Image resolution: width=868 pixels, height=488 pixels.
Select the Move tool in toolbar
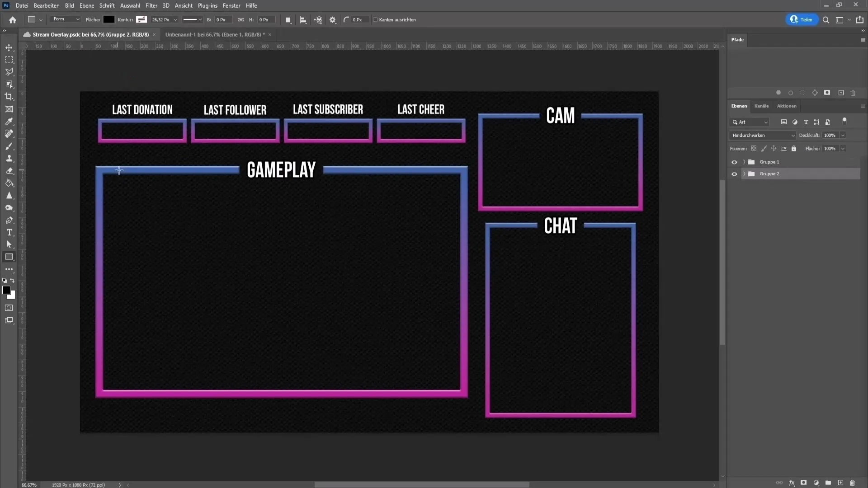pos(9,47)
